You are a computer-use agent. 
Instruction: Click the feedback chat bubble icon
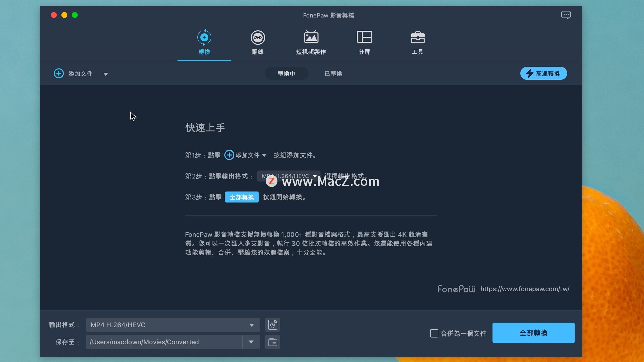[x=566, y=15]
